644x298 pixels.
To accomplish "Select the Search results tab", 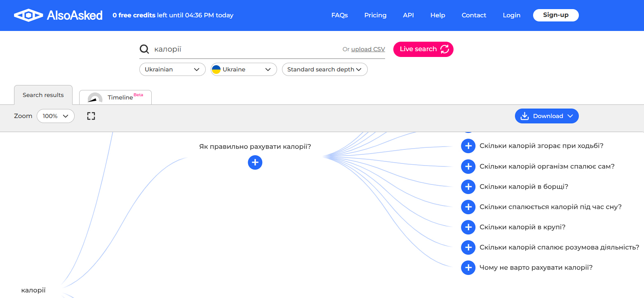I will pyautogui.click(x=43, y=95).
